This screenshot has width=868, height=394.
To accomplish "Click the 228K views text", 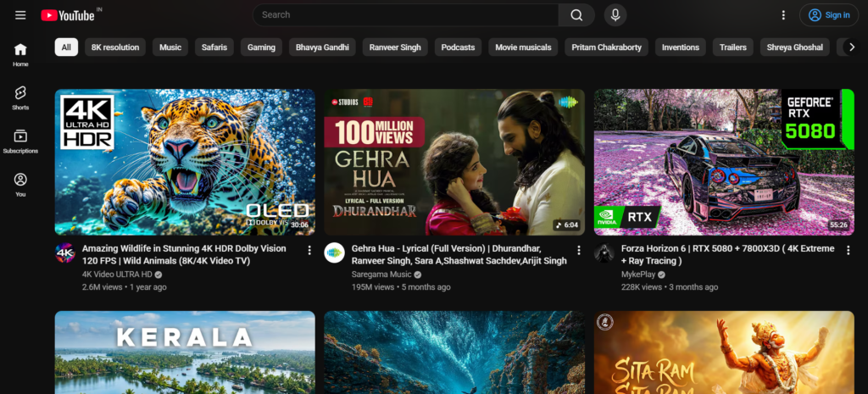I will pos(641,287).
